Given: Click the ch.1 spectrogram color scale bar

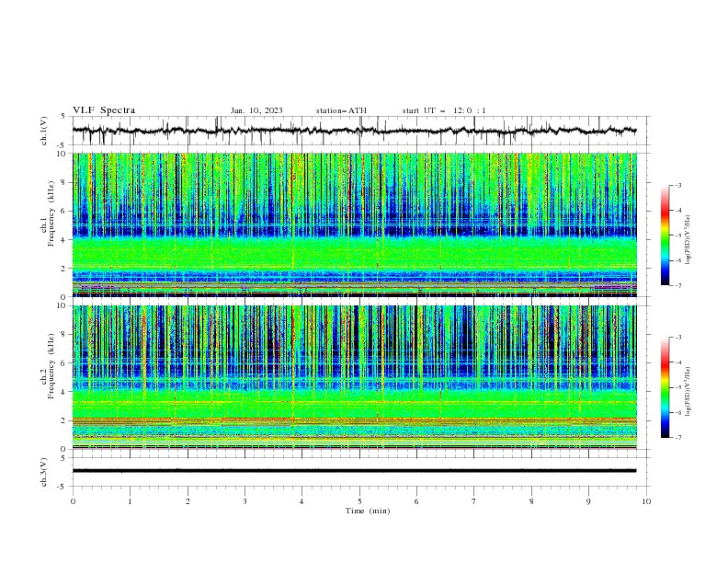Looking at the screenshot, I should (665, 236).
